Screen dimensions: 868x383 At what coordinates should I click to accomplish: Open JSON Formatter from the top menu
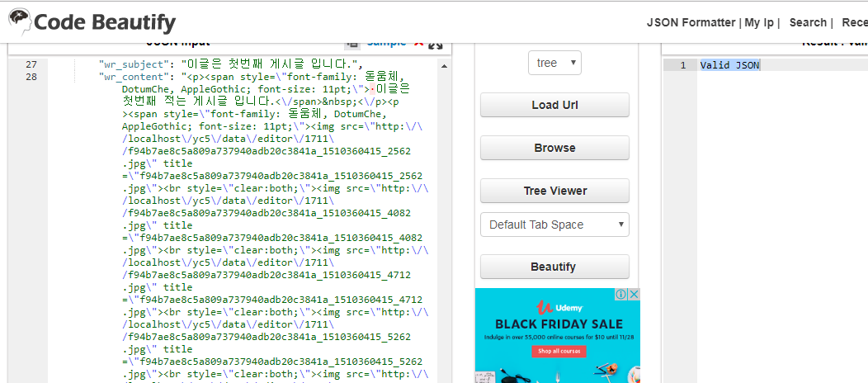(x=691, y=22)
